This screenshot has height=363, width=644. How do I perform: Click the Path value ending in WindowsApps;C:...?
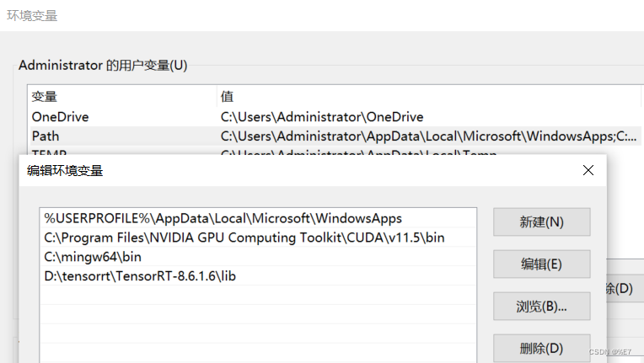pos(429,136)
